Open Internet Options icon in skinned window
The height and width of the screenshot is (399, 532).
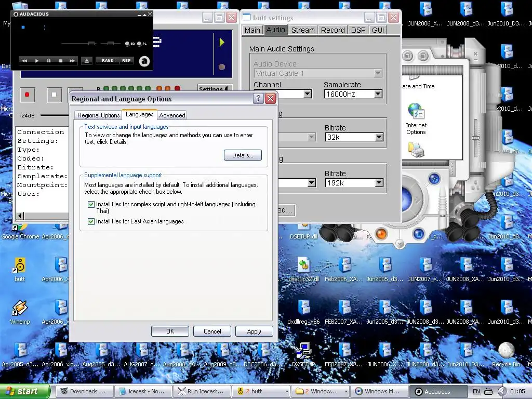click(x=416, y=119)
